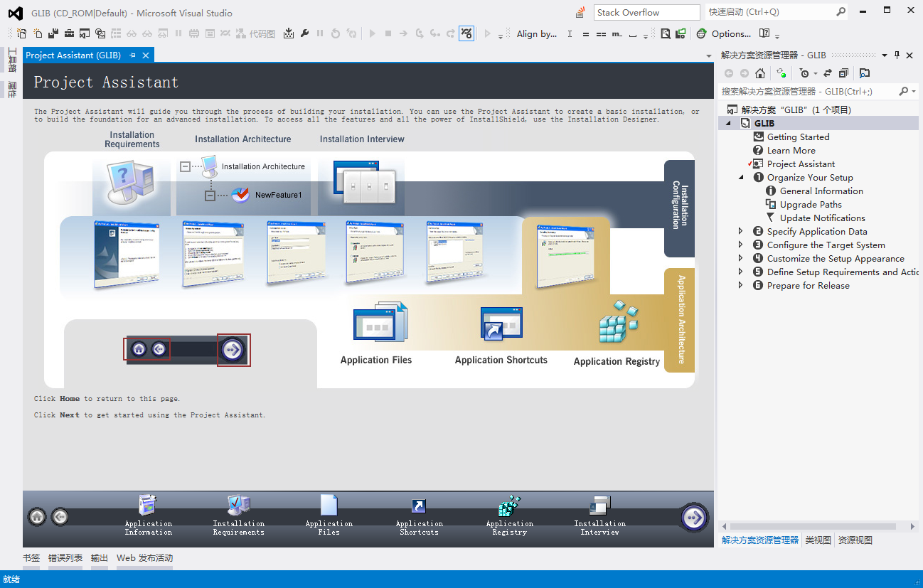Toggle sync with active document icon
The image size is (923, 588).
tap(828, 73)
